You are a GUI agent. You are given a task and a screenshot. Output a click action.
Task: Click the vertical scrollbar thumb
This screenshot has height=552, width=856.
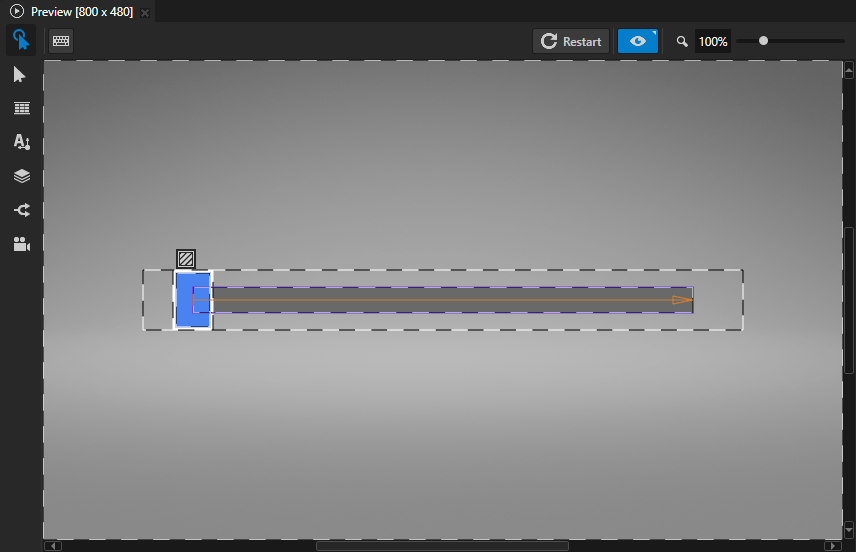(x=849, y=300)
